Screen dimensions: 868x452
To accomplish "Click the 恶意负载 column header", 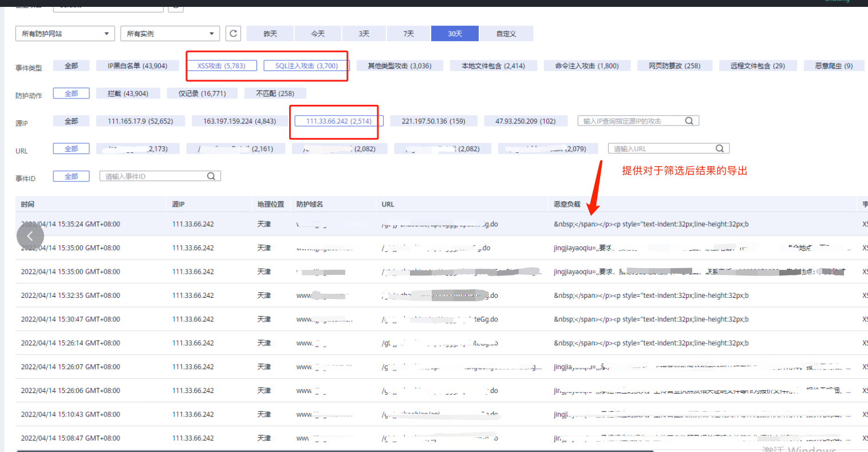I will [567, 204].
